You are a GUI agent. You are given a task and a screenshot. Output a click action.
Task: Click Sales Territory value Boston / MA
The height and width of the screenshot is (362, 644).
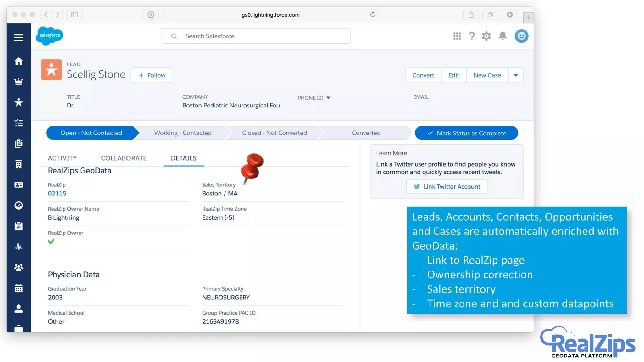[x=219, y=193]
